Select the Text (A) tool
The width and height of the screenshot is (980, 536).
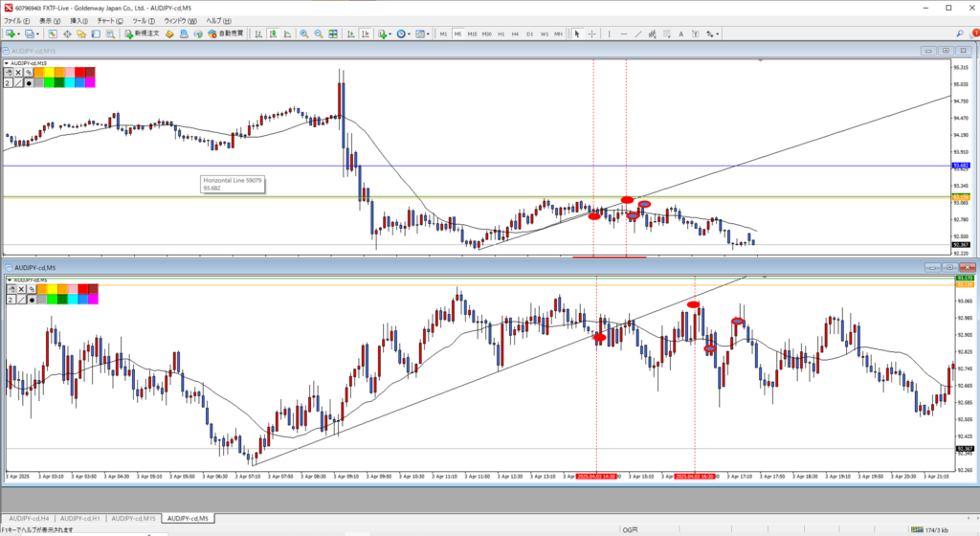point(680,33)
